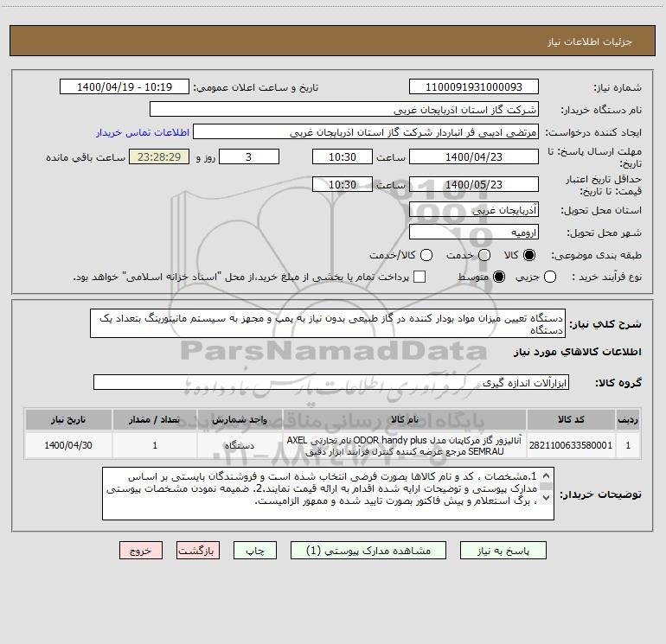The image size is (666, 644).
Task: Click the deadline time field next to 1400/04/23
Action: click(x=343, y=156)
